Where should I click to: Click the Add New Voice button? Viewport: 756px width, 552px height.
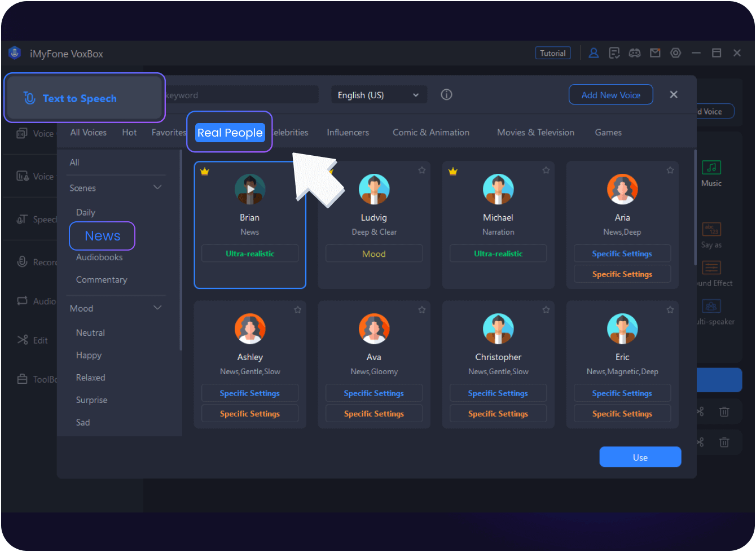tap(611, 95)
